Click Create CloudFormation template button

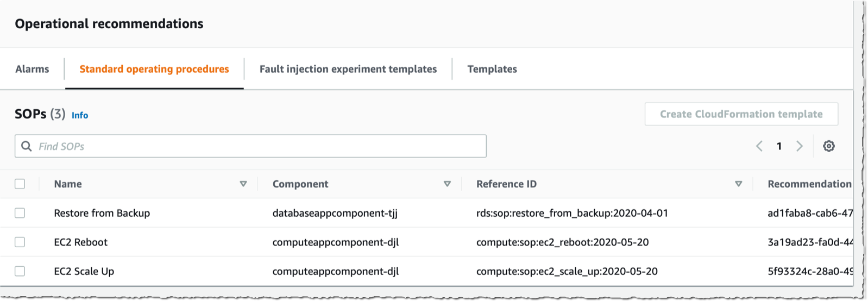click(741, 114)
